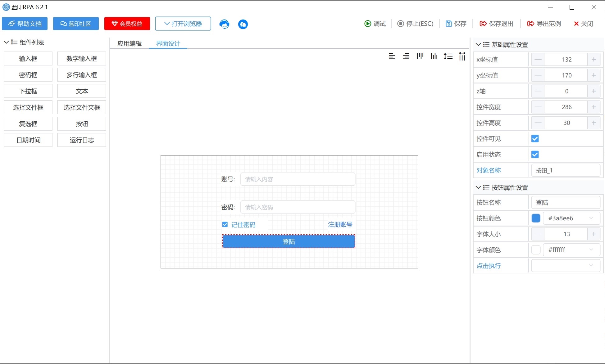
Task: Click the 账号 input field on canvas
Action: click(x=298, y=179)
